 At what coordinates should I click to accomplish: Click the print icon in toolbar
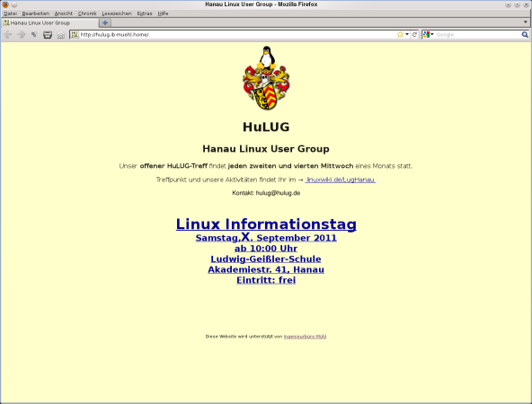point(48,35)
